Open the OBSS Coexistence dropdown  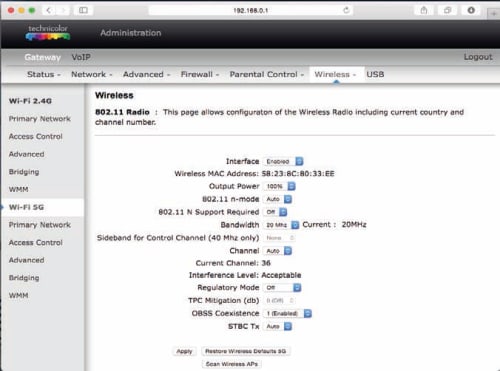[287, 313]
